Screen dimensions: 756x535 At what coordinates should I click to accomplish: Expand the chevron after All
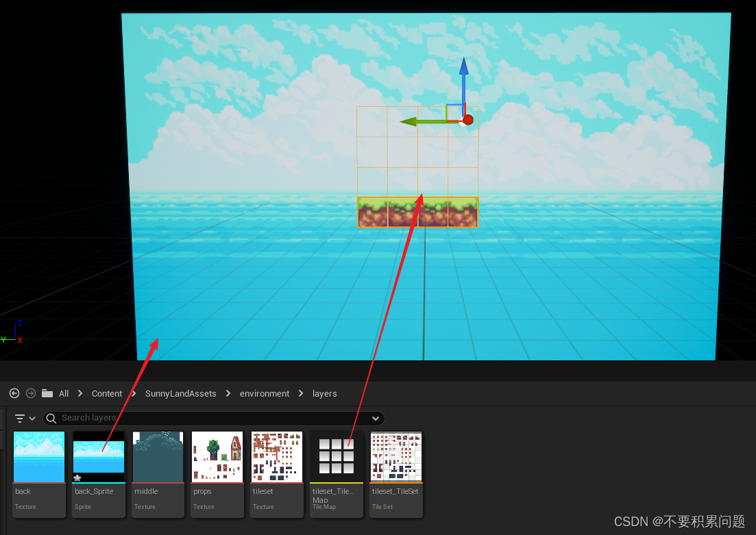[80, 393]
